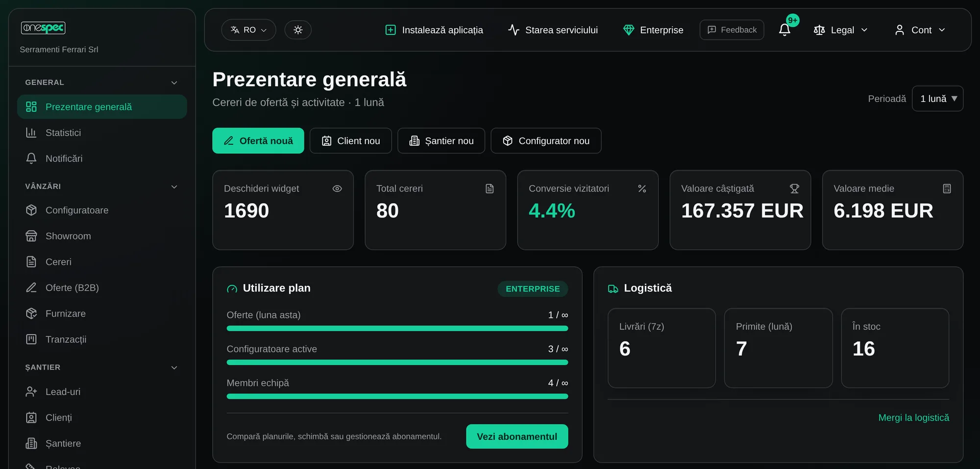The width and height of the screenshot is (980, 469).
Task: Click percent icon on Conversie vizitatori card
Action: point(642,188)
